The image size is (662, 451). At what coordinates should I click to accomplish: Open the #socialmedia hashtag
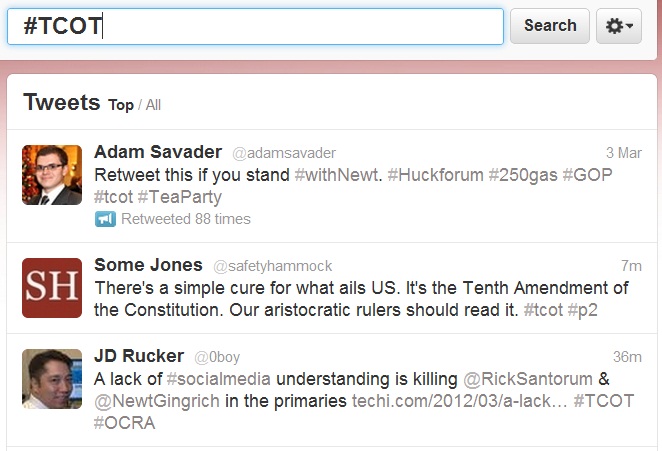219,379
